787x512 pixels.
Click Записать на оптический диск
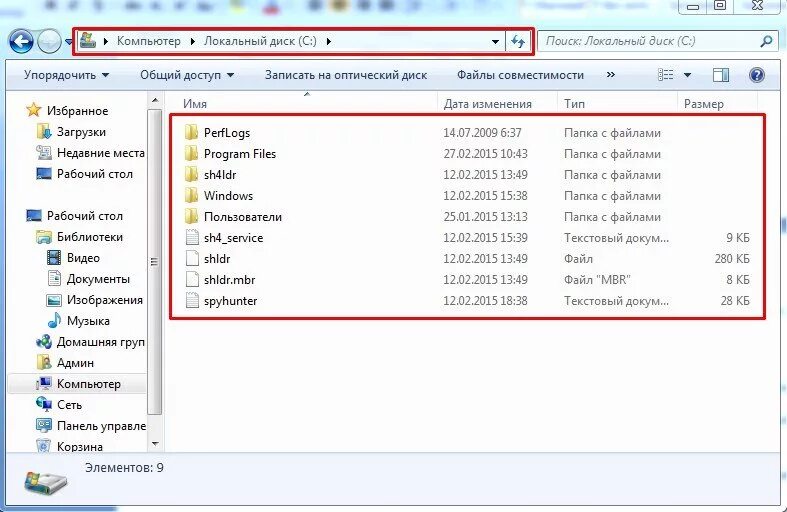pos(346,75)
